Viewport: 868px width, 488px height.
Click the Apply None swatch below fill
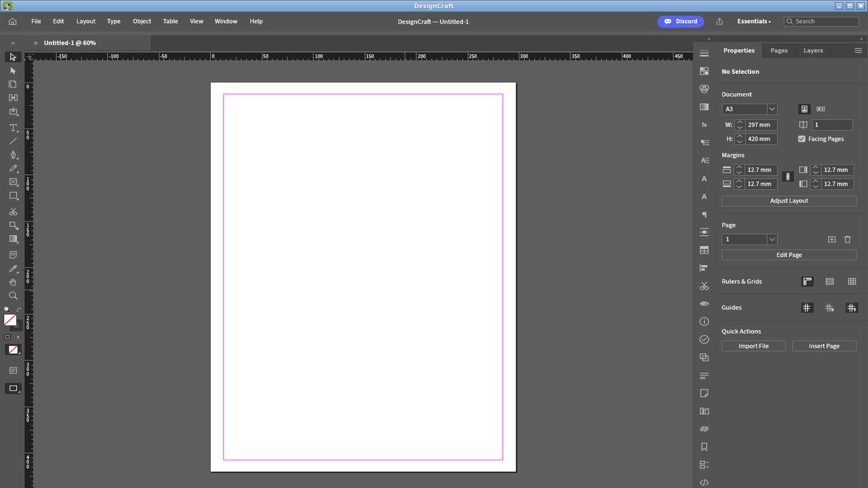(13, 350)
